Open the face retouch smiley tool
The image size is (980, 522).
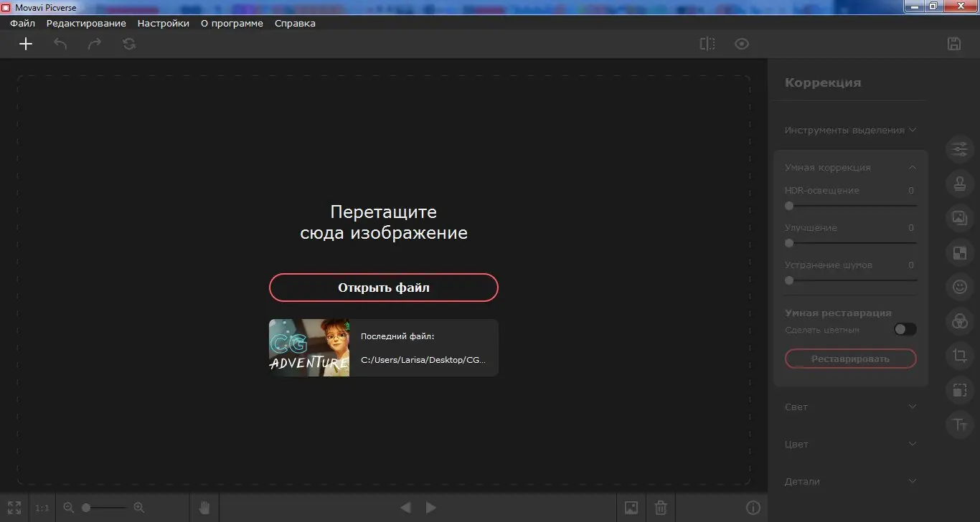point(960,287)
